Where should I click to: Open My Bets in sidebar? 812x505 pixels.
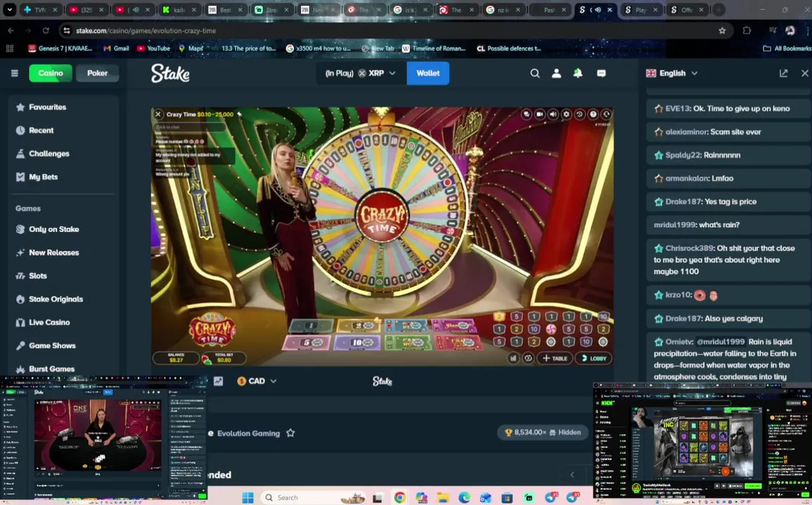pyautogui.click(x=63, y=177)
